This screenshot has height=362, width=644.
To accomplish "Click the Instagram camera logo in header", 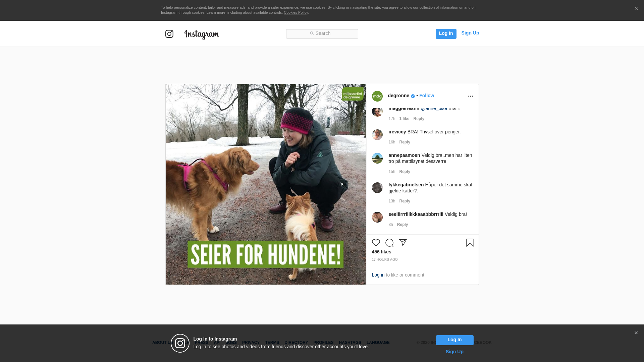I will pyautogui.click(x=169, y=34).
